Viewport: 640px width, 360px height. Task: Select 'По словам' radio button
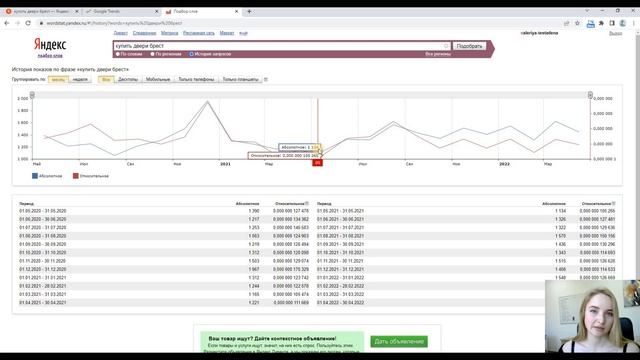pos(118,54)
